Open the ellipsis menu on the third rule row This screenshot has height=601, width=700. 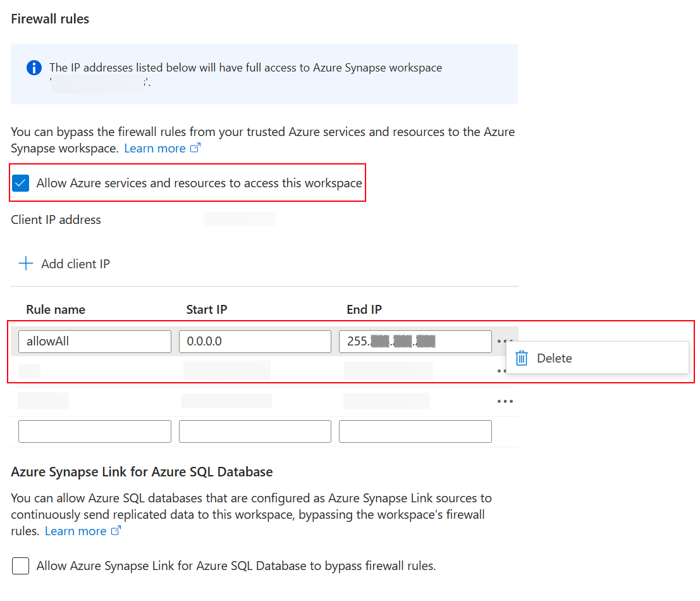(505, 400)
